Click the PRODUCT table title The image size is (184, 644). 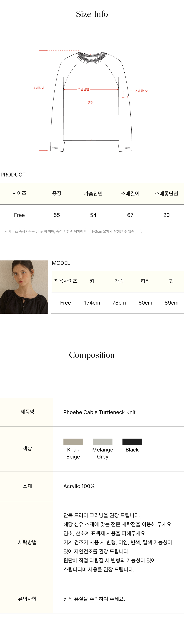[x=13, y=175]
